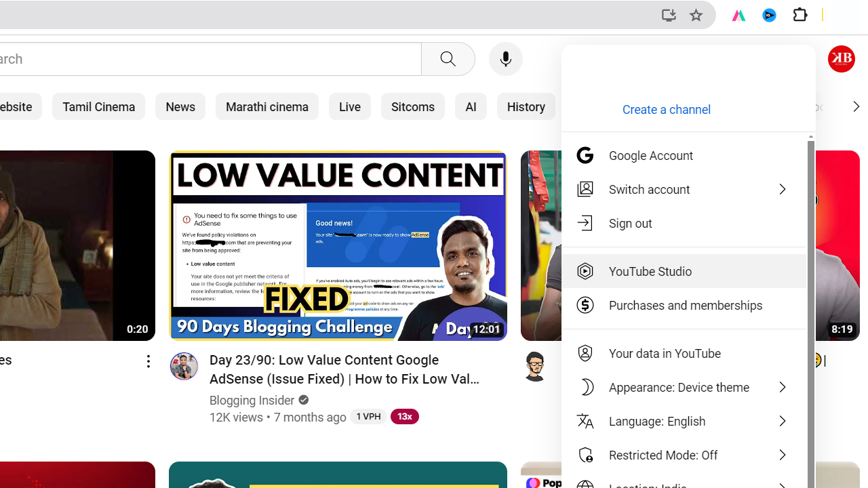This screenshot has height=488, width=868.
Task: Open action menu dots beside first video
Action: (x=148, y=361)
